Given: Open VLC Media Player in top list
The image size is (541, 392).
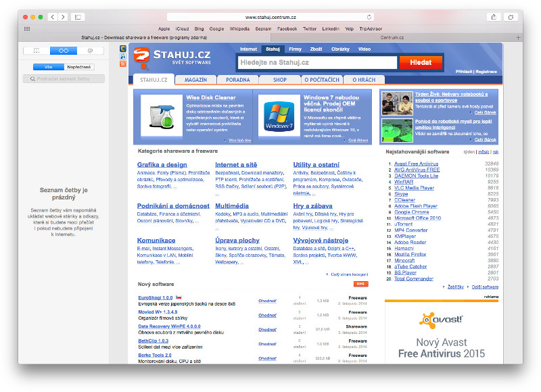Looking at the screenshot, I should [414, 188].
